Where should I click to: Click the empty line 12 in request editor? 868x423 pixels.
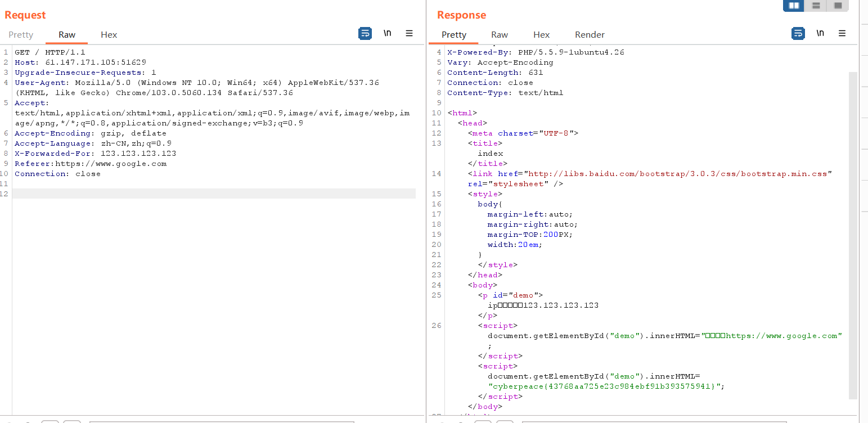click(x=214, y=194)
